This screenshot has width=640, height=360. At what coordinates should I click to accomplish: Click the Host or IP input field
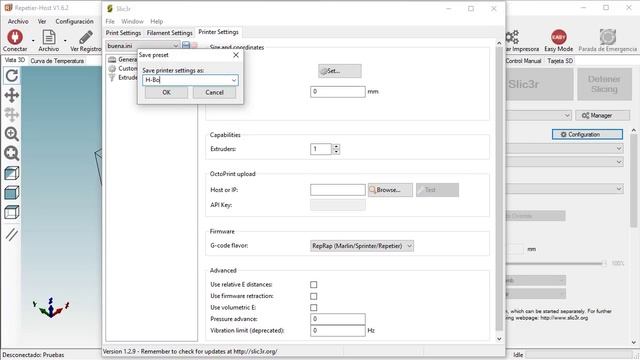(x=338, y=190)
